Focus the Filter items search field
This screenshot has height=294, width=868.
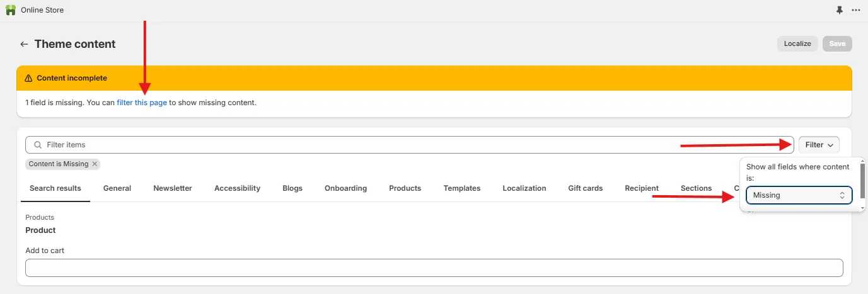click(x=410, y=145)
